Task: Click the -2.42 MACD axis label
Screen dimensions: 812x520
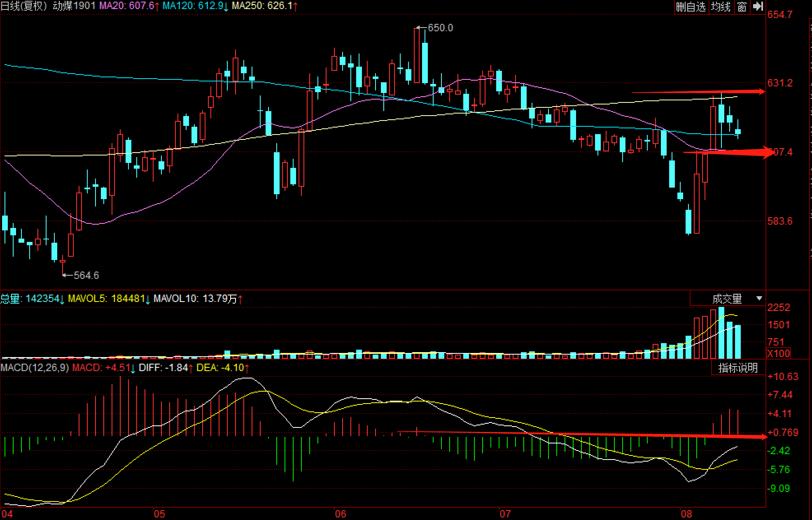Action: (779, 450)
